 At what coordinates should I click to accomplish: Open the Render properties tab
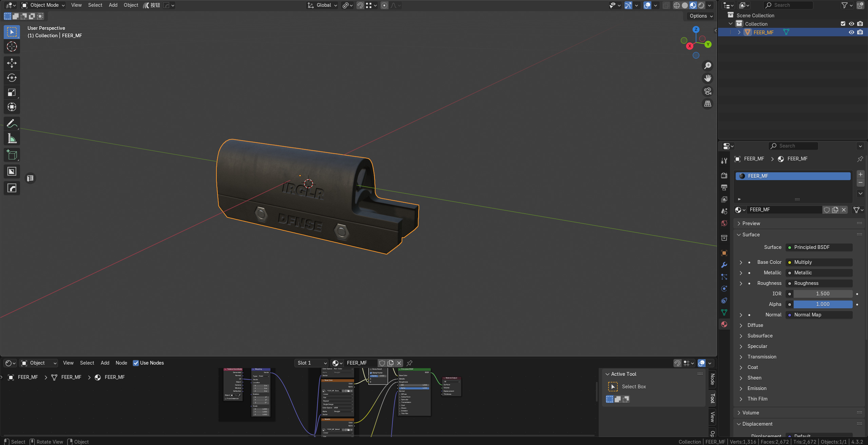click(724, 175)
